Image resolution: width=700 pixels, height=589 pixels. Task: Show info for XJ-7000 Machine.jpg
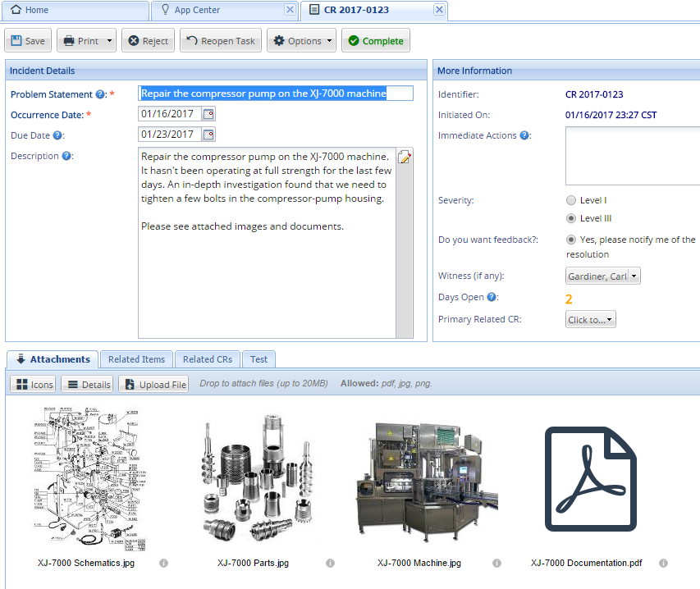click(496, 563)
